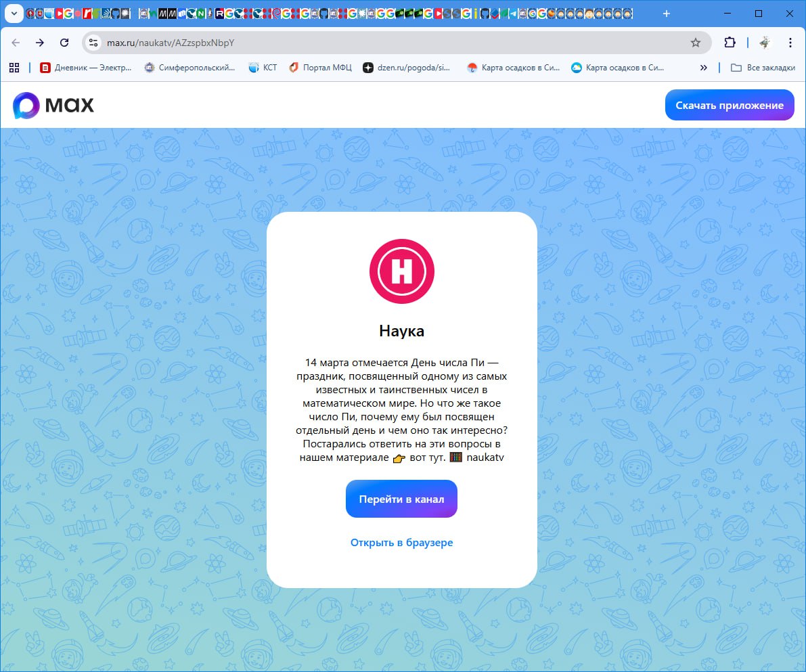
Task: Open the Chrome apps grid icon
Action: point(14,68)
